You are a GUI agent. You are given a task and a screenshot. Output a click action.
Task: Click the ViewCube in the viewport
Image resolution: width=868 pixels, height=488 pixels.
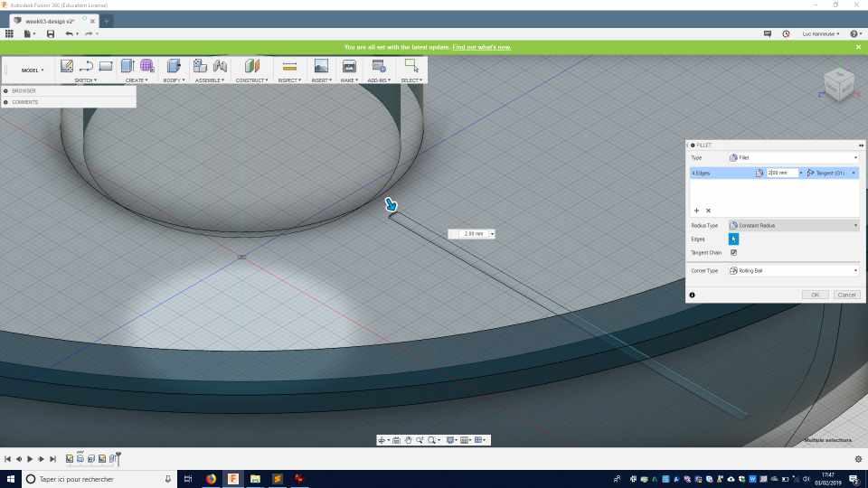839,85
